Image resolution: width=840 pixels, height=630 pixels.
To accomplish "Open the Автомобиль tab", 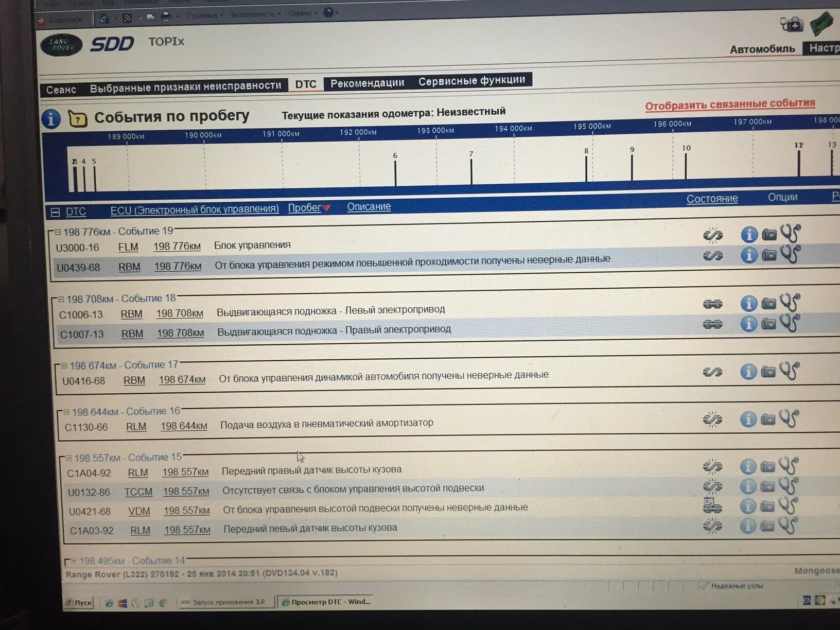I will [762, 49].
